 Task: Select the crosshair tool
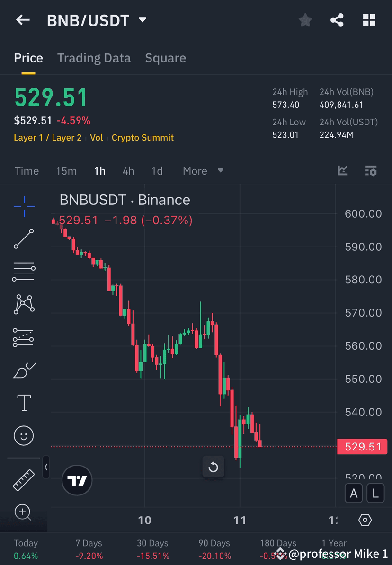click(x=24, y=206)
